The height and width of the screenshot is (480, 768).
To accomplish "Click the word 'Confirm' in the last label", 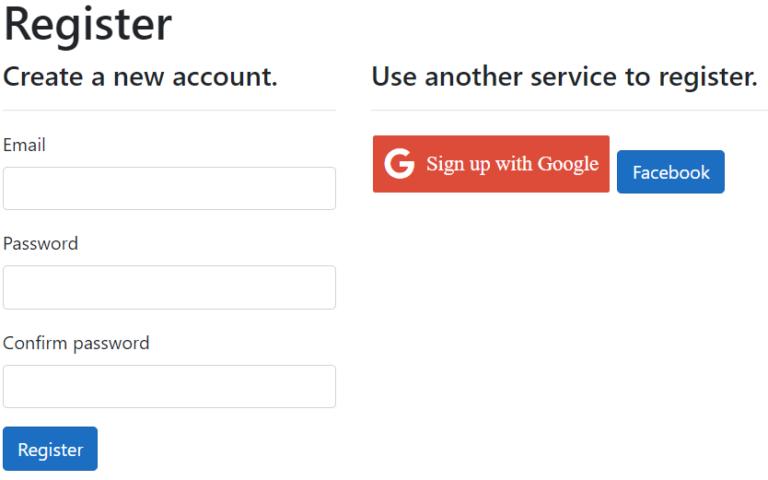I will pos(35,343).
